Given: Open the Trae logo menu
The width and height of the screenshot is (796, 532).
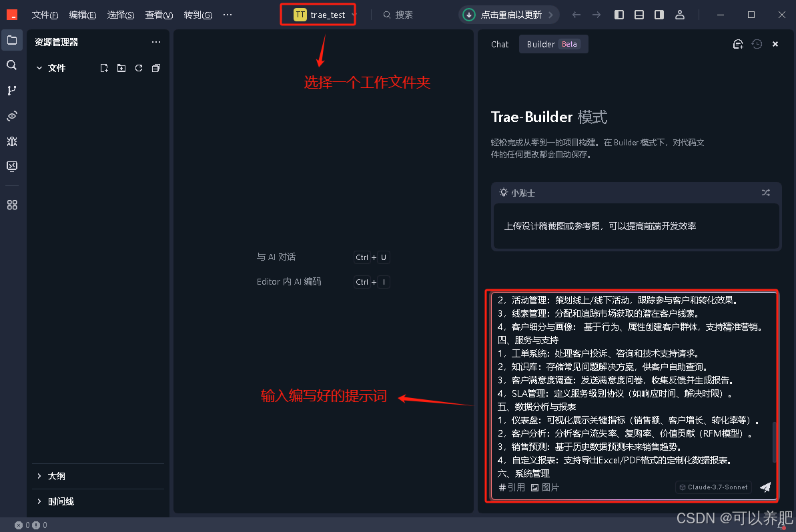Looking at the screenshot, I should point(12,15).
